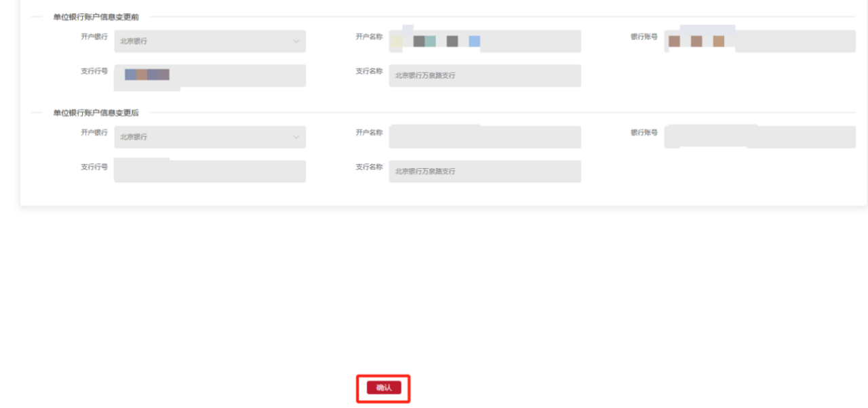This screenshot has height=408, width=868.
Task: Click the 支行行号 field in the before-change section
Action: (209, 75)
